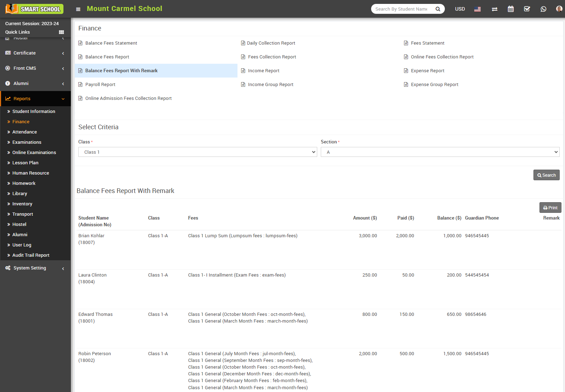Open the task checklist icon
Screen dimensions: 565x392
click(x=527, y=9)
